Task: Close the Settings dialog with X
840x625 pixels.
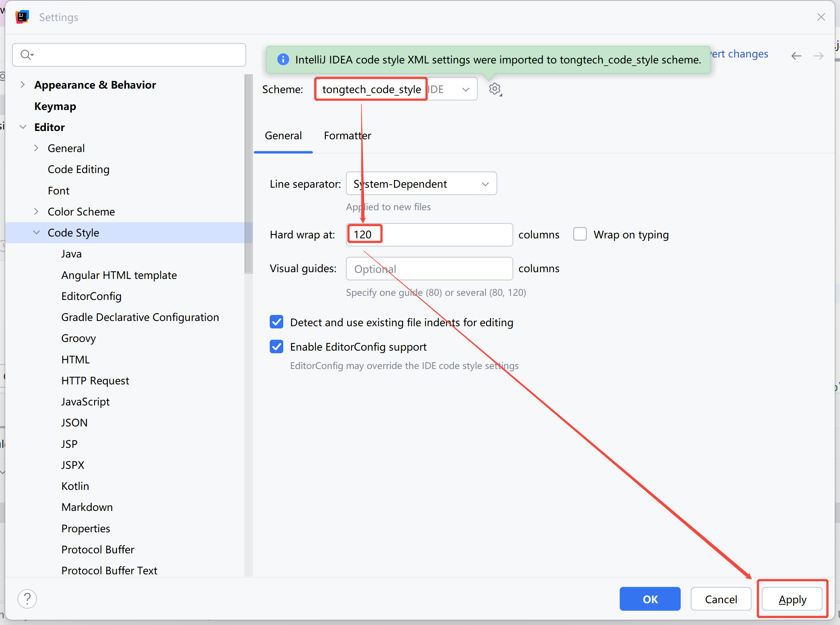Action: pos(821,17)
